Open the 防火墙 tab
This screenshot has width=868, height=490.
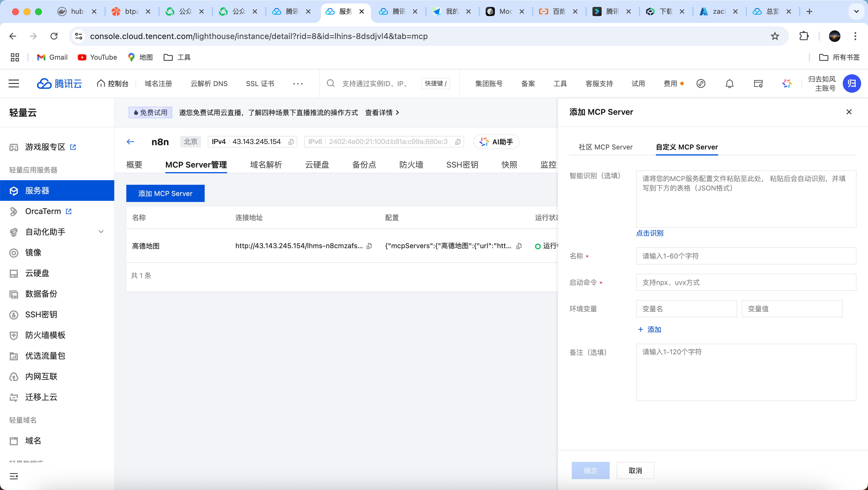tap(411, 165)
